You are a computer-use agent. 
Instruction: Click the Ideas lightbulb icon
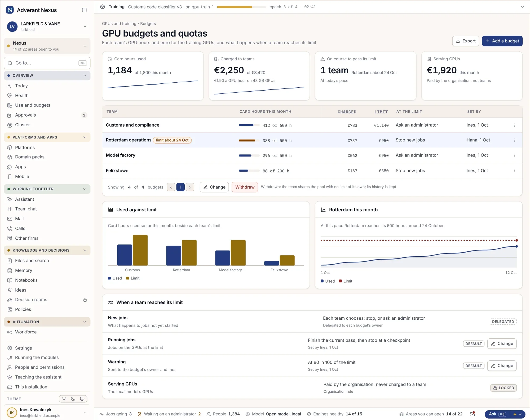[x=10, y=290]
